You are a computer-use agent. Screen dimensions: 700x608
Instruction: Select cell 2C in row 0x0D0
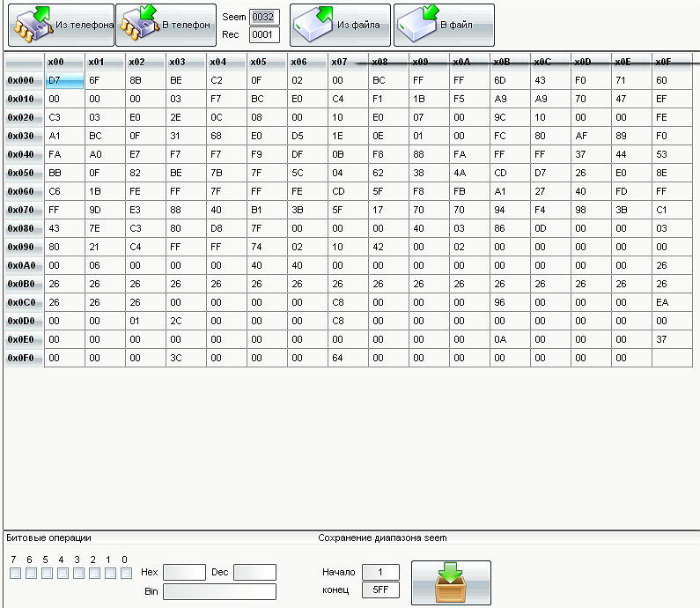point(186,322)
